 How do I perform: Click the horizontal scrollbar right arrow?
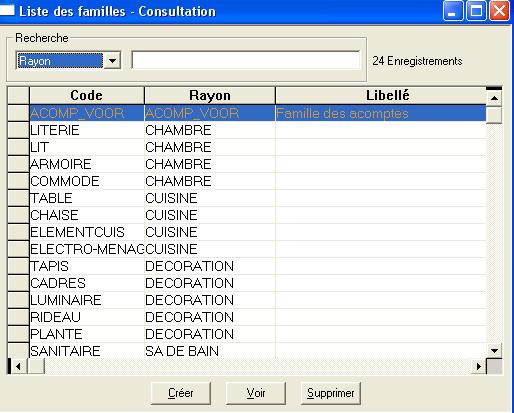(479, 366)
